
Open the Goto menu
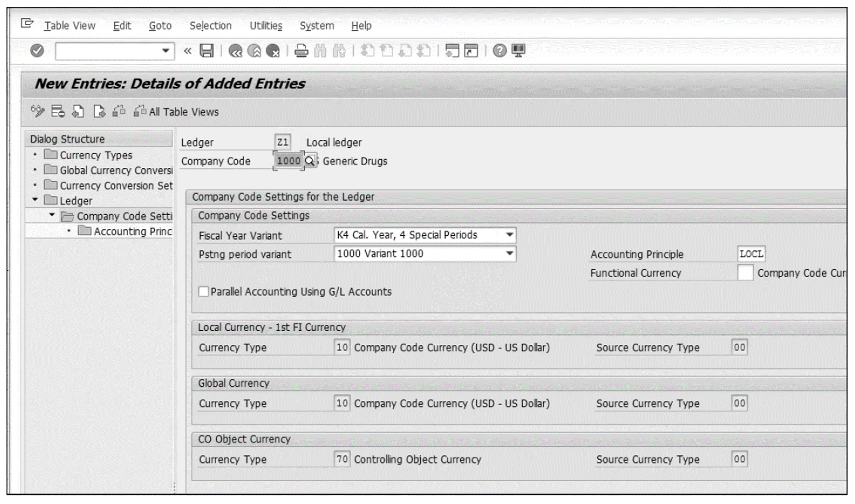pos(159,26)
